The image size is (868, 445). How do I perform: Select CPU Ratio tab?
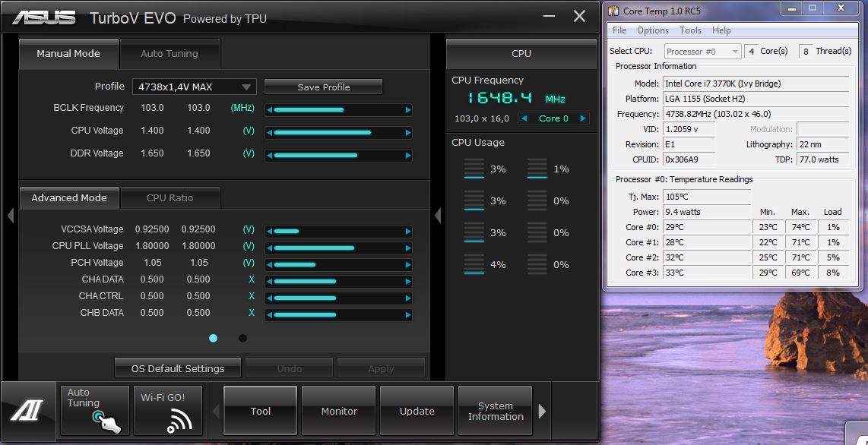[170, 198]
